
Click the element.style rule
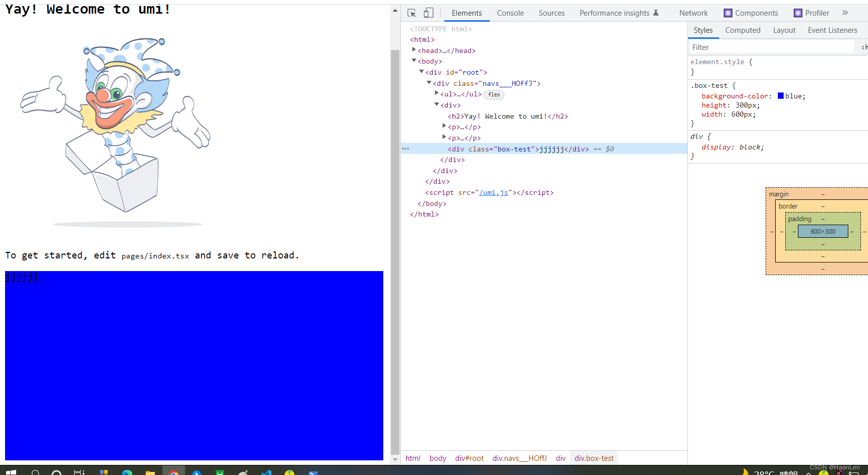click(717, 62)
